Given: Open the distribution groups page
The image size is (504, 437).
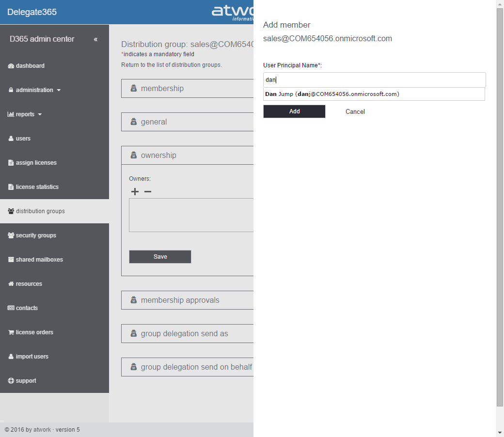Looking at the screenshot, I should [x=41, y=211].
